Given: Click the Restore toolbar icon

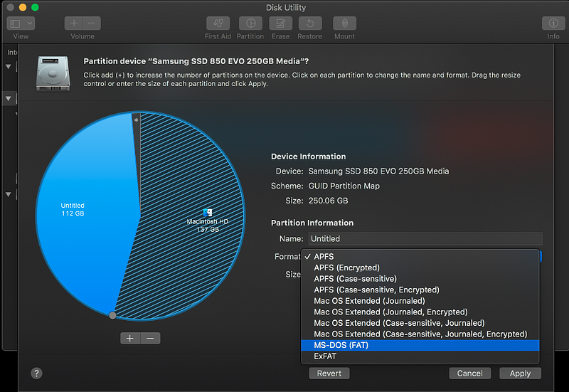Looking at the screenshot, I should 310,23.
